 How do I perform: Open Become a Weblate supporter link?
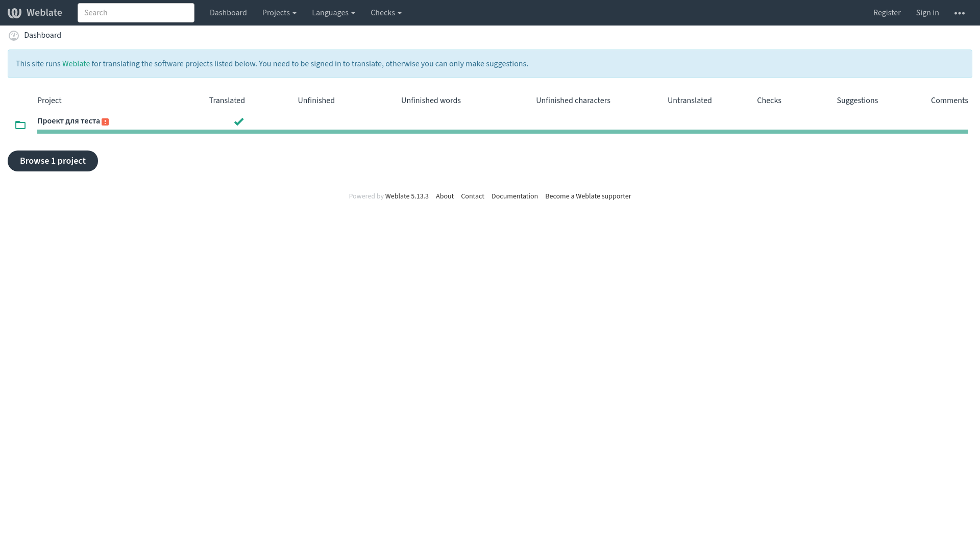[587, 196]
